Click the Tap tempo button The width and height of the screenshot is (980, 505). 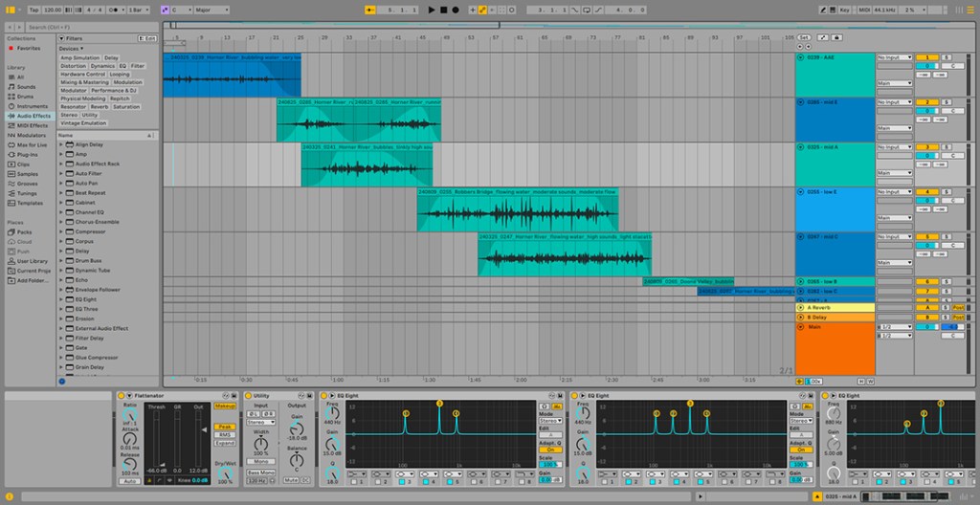34,10
